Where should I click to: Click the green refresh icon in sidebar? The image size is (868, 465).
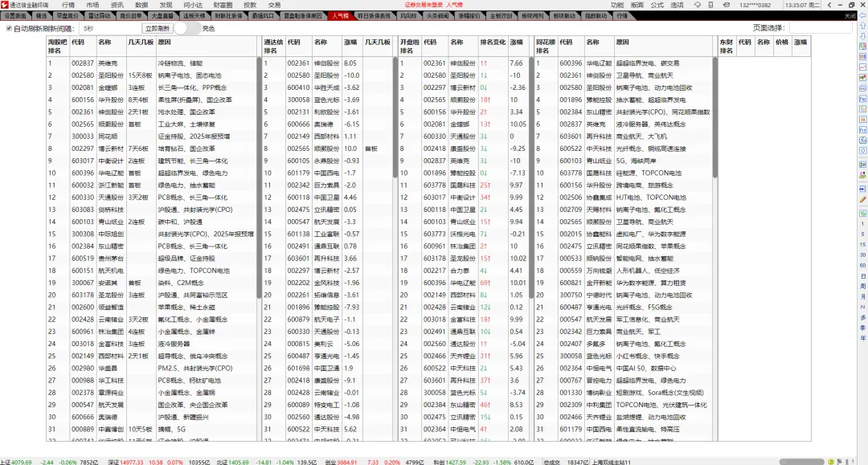pos(862,214)
